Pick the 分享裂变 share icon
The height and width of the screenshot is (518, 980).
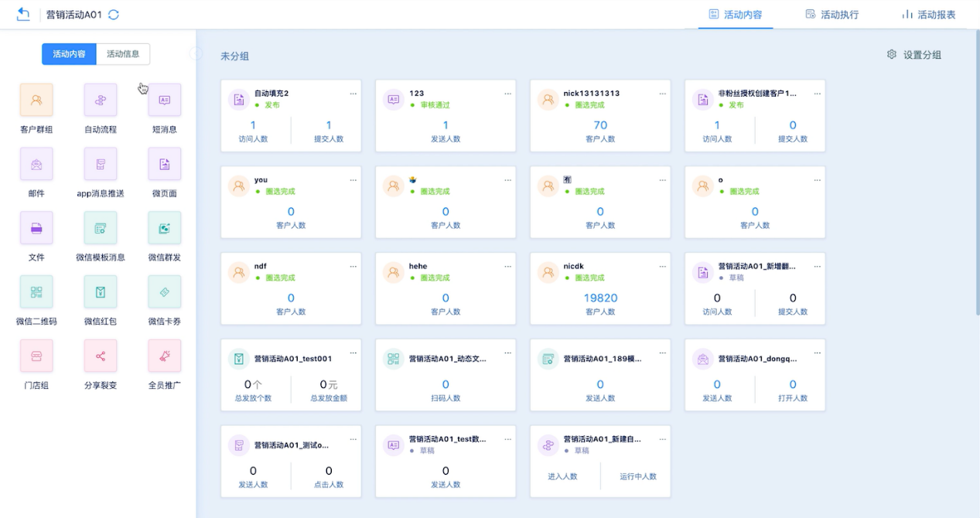click(101, 356)
